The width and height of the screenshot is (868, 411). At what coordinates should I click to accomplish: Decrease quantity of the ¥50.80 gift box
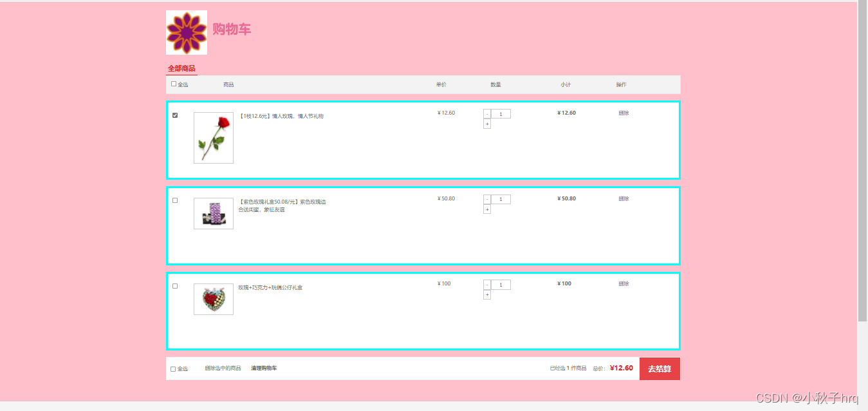(487, 199)
